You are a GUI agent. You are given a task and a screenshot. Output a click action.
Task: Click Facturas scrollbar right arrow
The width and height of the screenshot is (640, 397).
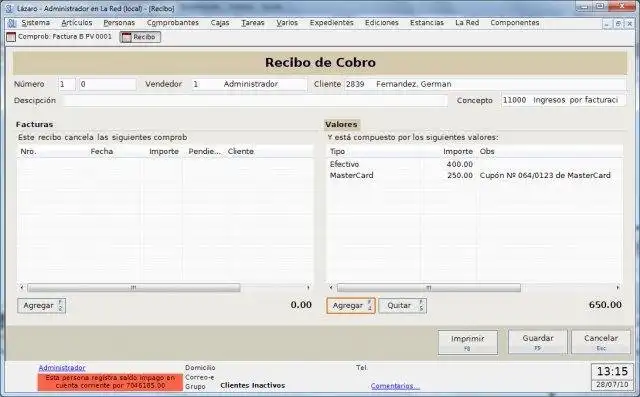click(308, 288)
